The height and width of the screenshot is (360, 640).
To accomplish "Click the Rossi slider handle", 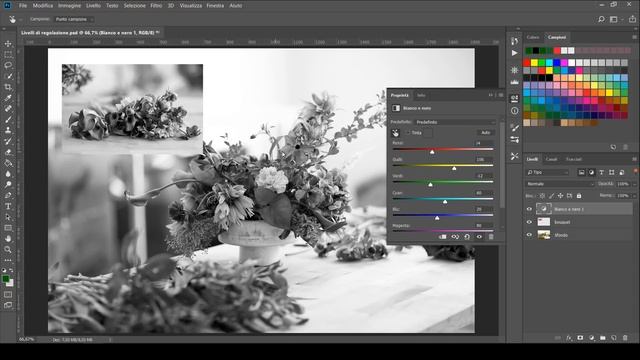I will pos(432,152).
